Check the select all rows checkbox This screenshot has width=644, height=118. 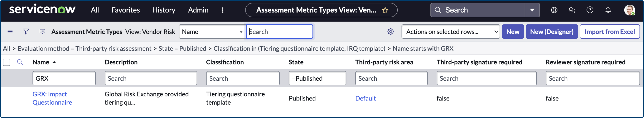[x=7, y=62]
